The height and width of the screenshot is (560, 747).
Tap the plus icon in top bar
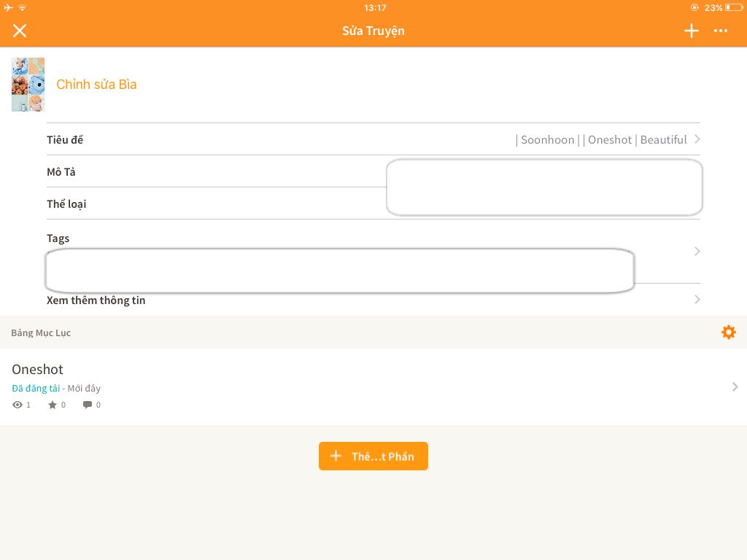(x=691, y=31)
